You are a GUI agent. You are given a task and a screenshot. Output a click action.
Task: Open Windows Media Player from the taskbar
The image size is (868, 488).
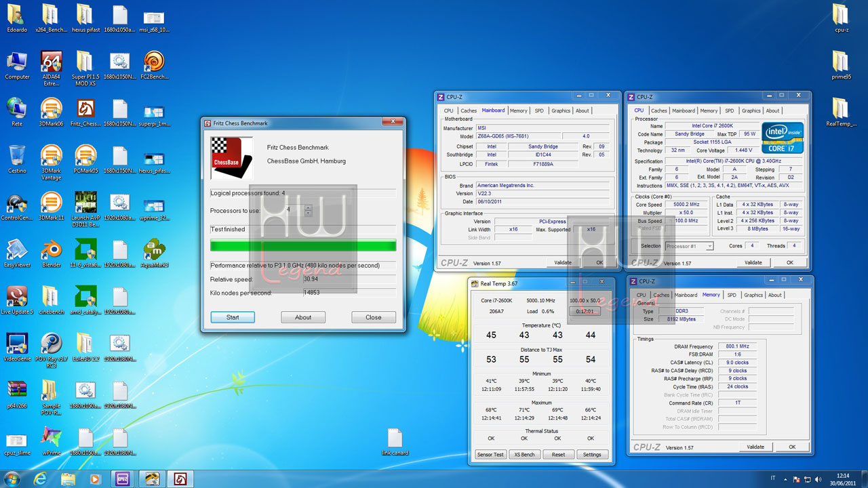point(94,479)
